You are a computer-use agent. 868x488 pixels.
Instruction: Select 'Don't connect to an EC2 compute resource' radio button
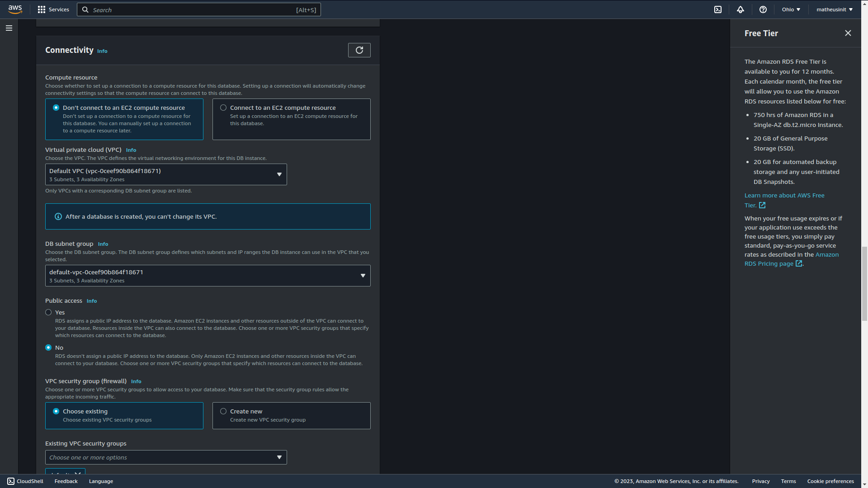pos(55,107)
